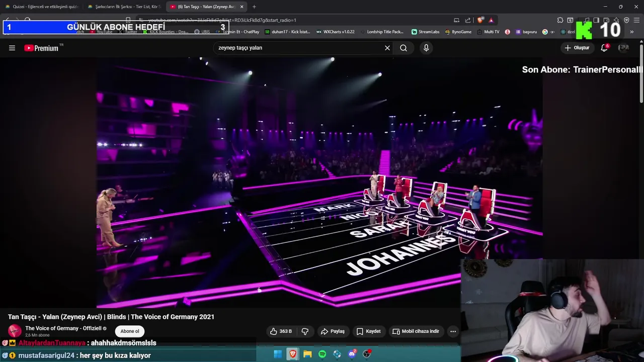Open the WXCharts v1.0.22 bookmark
644x362 pixels.
pos(336,32)
